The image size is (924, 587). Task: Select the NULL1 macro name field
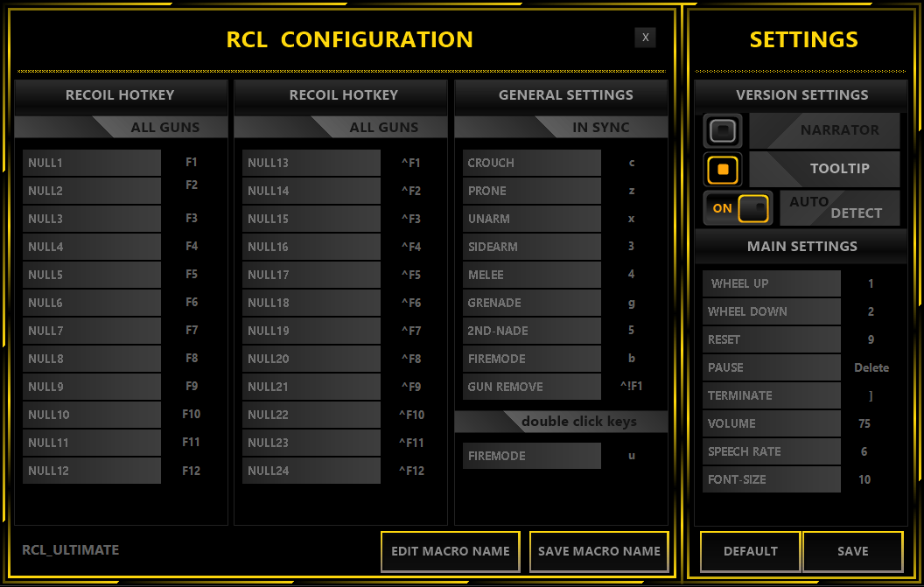tap(92, 163)
